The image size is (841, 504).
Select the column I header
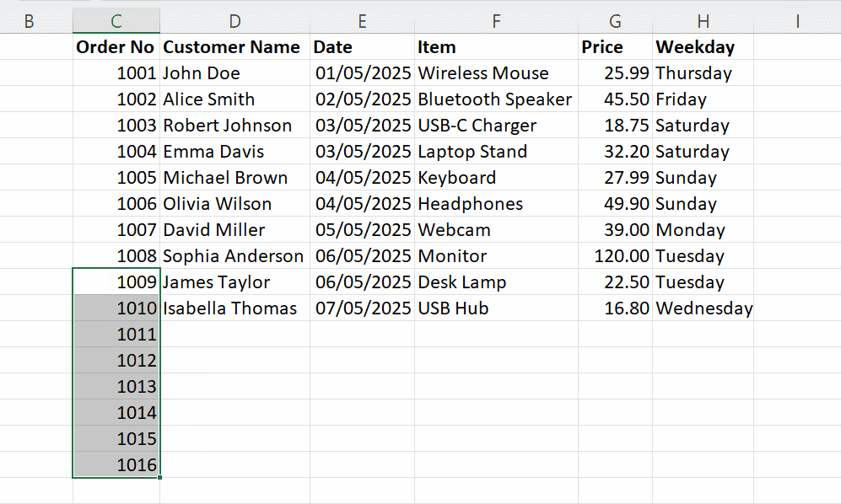(796, 21)
